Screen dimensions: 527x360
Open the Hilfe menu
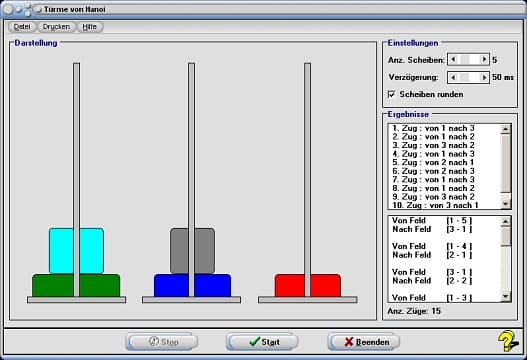click(90, 27)
